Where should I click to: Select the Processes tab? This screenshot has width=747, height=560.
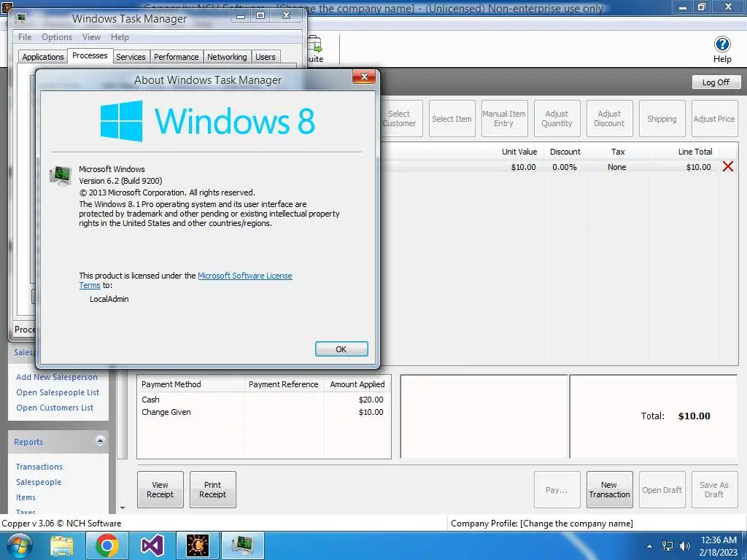[x=90, y=55]
